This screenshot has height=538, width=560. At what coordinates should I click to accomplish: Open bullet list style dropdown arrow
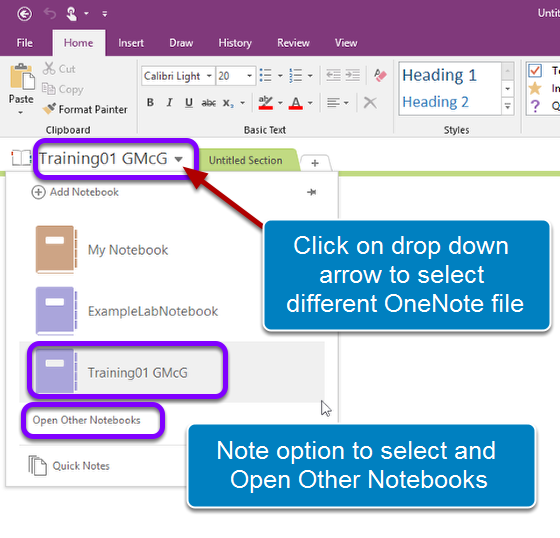point(280,76)
